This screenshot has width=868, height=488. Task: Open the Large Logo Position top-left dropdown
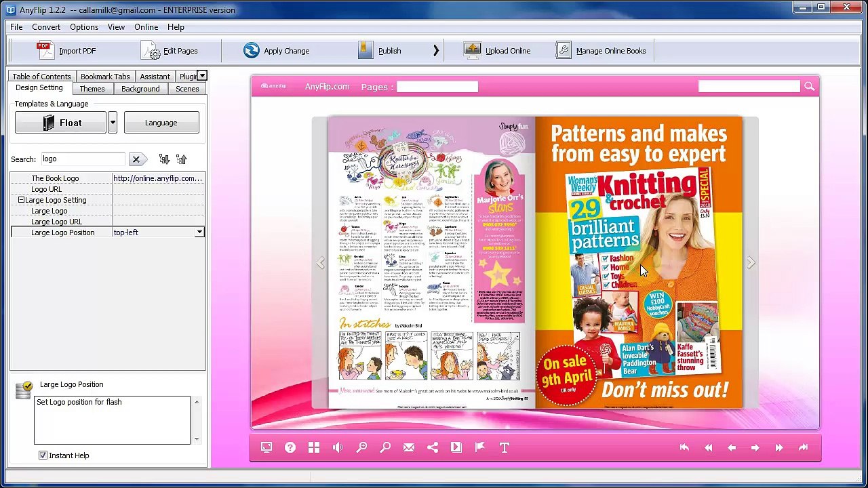(x=199, y=232)
